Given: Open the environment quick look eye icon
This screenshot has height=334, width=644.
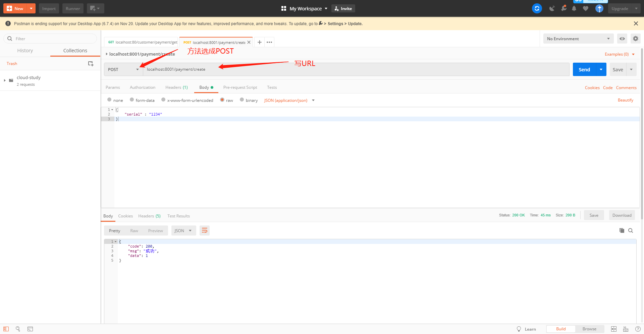Looking at the screenshot, I should click(x=622, y=39).
